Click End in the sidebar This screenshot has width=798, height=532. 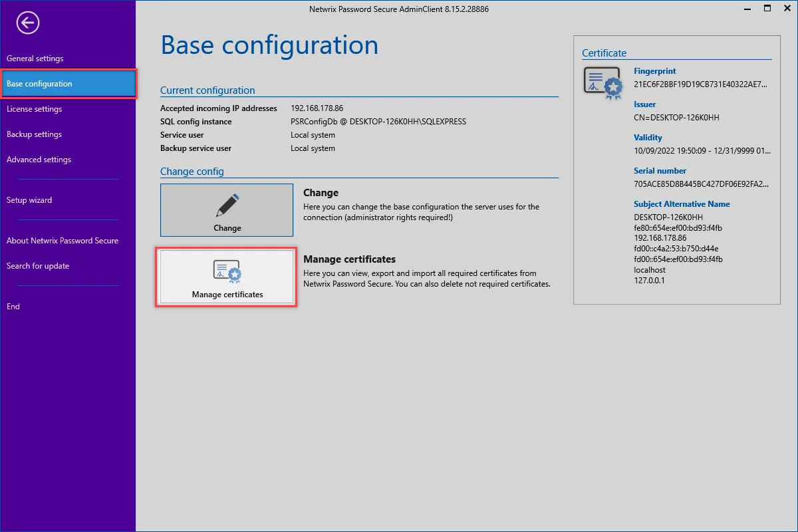point(13,307)
